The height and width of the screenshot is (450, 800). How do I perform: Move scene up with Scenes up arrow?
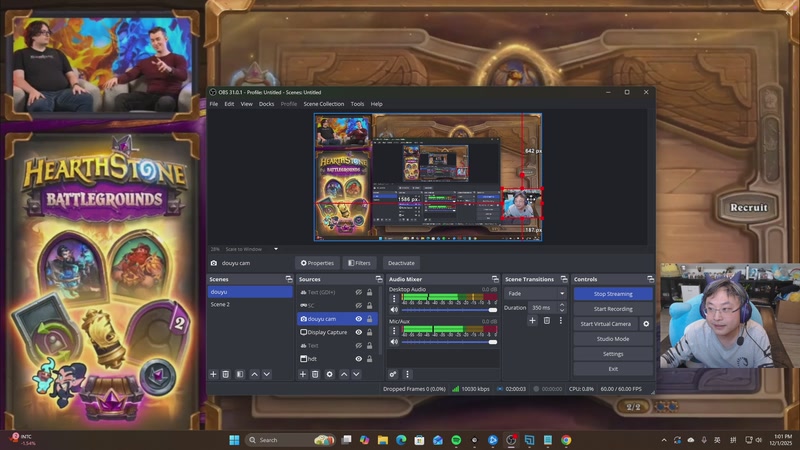(x=254, y=374)
